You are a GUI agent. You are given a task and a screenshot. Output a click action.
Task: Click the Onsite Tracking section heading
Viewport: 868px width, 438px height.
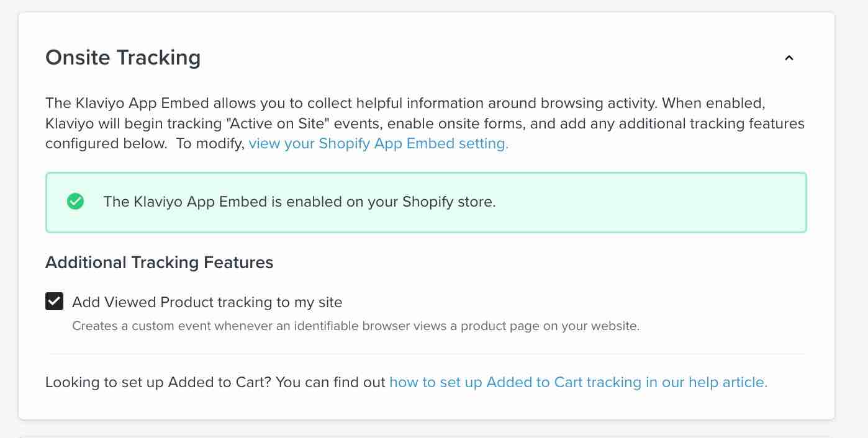point(123,58)
